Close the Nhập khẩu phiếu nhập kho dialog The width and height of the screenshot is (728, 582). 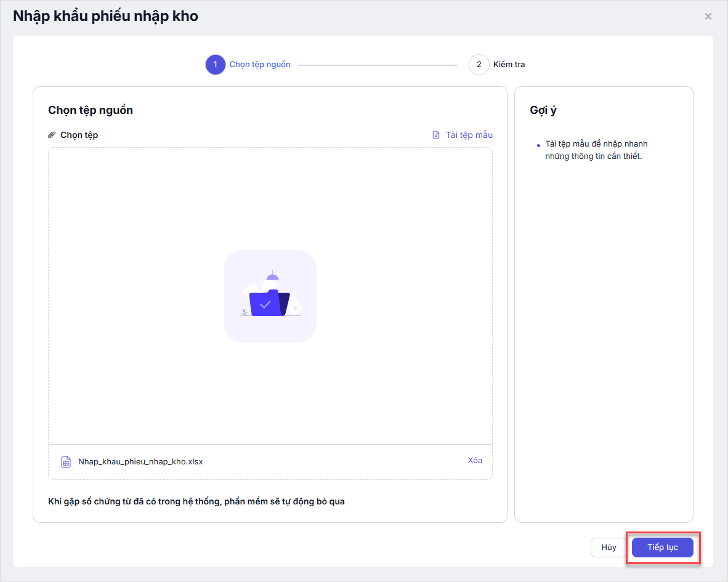[708, 17]
